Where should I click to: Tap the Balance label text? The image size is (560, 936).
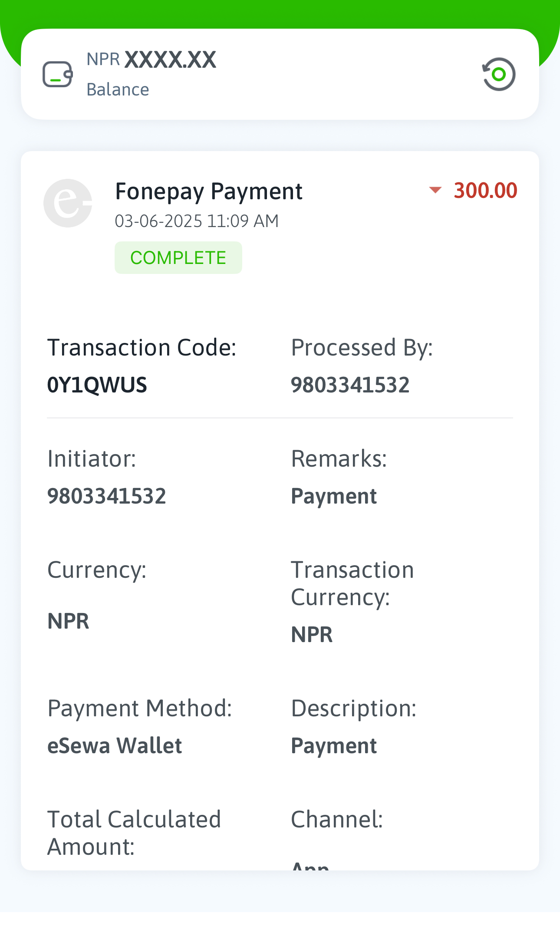[x=118, y=89]
